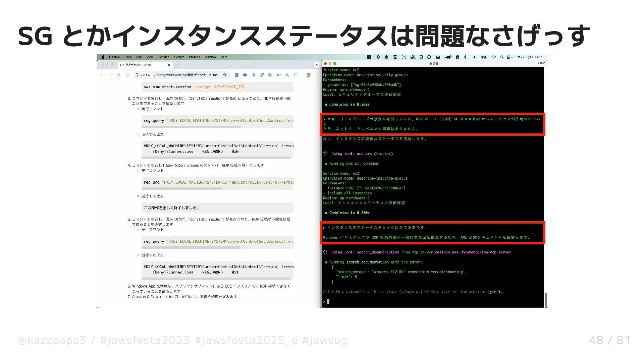Screen dimensions: 644x362
Task: Go back using the browser back arrow
Action: point(102,75)
